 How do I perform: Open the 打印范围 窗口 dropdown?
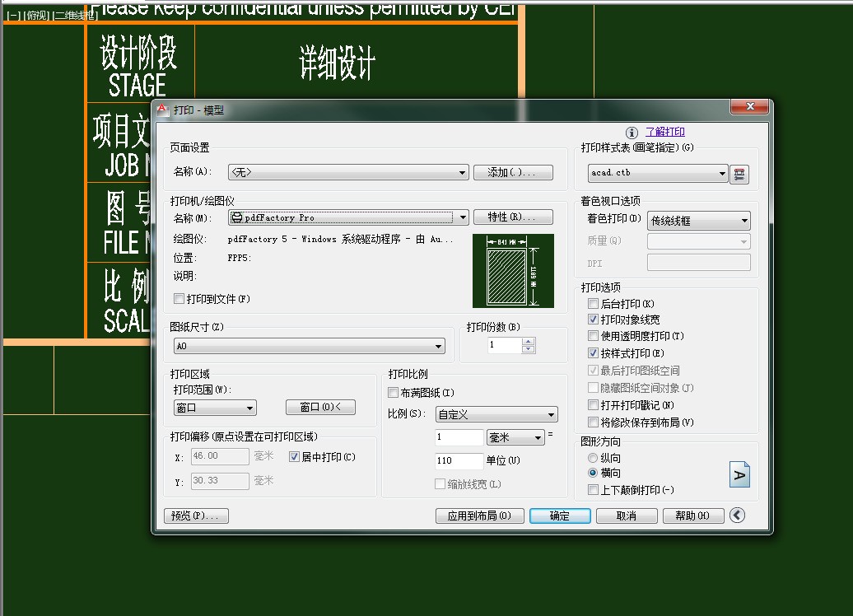point(215,408)
